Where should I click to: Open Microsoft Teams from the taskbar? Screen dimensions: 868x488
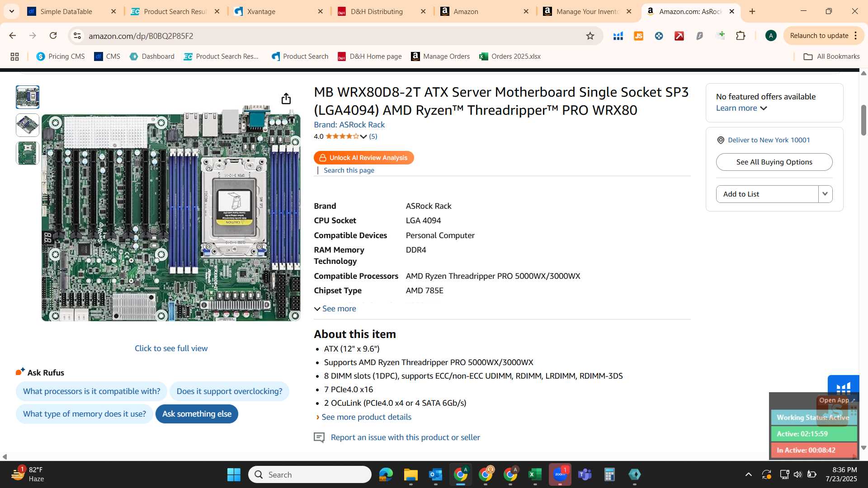[585, 474]
